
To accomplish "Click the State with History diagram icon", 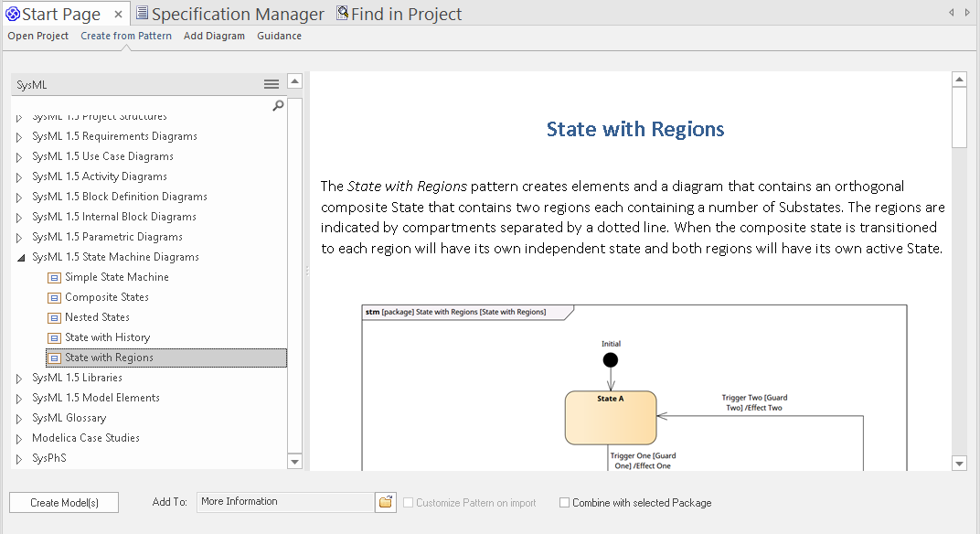I will pyautogui.click(x=54, y=337).
